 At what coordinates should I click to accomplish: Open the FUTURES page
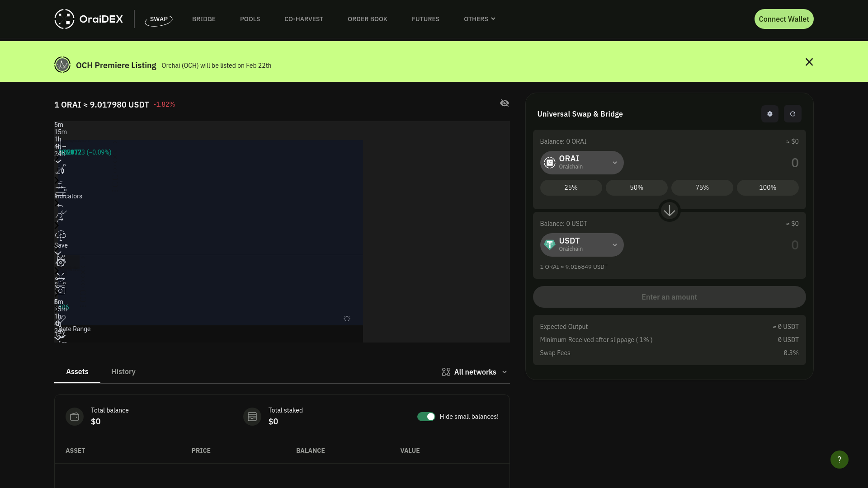coord(425,19)
